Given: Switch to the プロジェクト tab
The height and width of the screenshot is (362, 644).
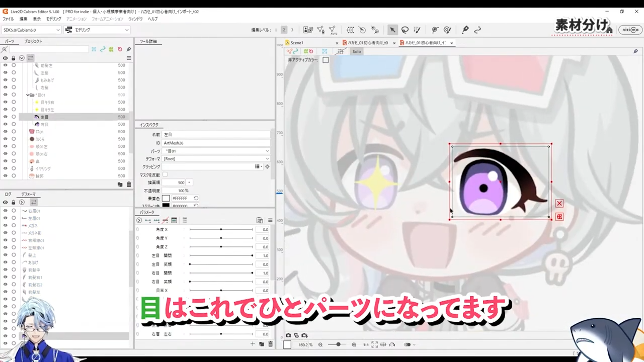Looking at the screenshot, I should pos(33,41).
